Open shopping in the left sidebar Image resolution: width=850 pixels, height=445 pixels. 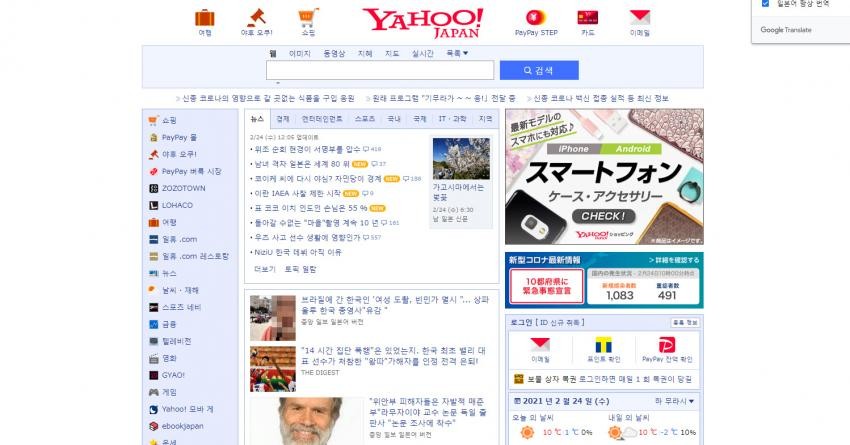[x=169, y=120]
